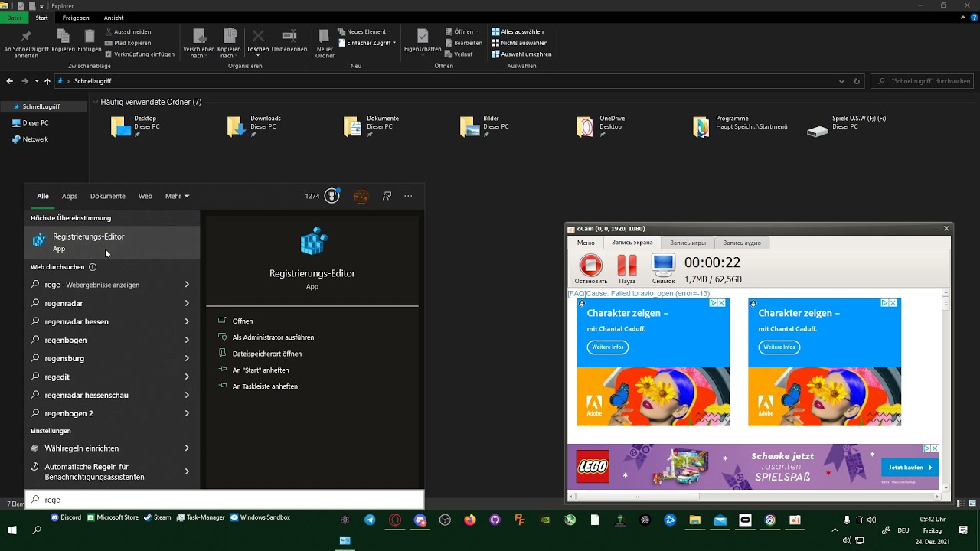Click the Löschen ribbon icon
Image resolution: width=980 pixels, height=551 pixels.
click(x=258, y=41)
